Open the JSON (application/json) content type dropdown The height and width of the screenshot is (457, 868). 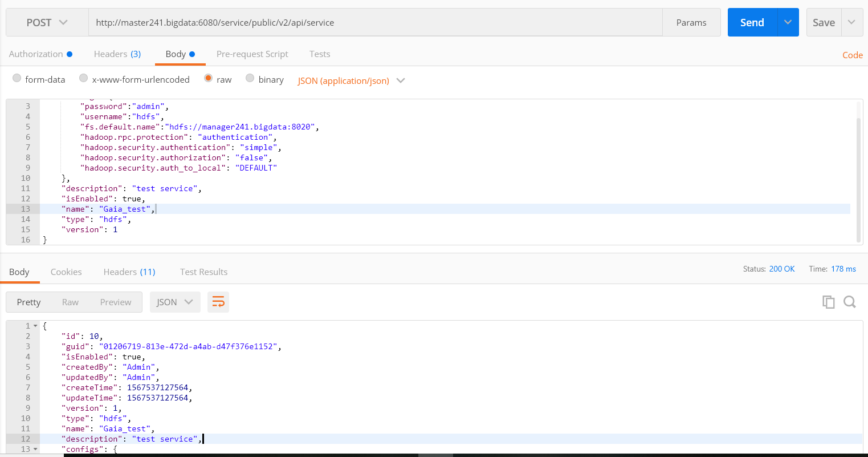[351, 80]
